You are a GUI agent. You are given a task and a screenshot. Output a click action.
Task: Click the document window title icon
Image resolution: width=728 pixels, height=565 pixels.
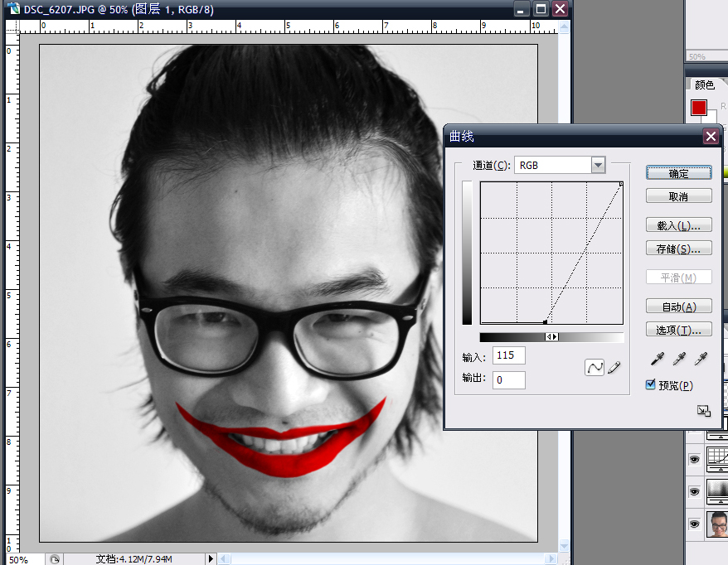coord(14,8)
